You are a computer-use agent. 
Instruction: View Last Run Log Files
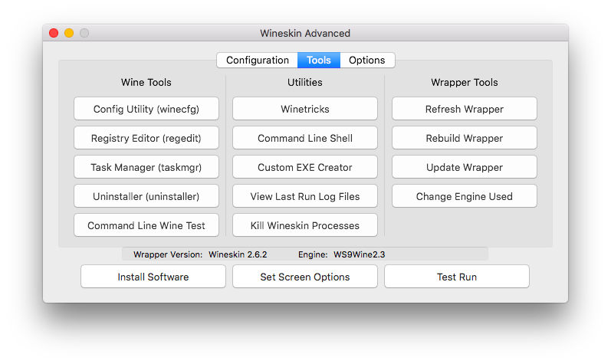pyautogui.click(x=305, y=196)
